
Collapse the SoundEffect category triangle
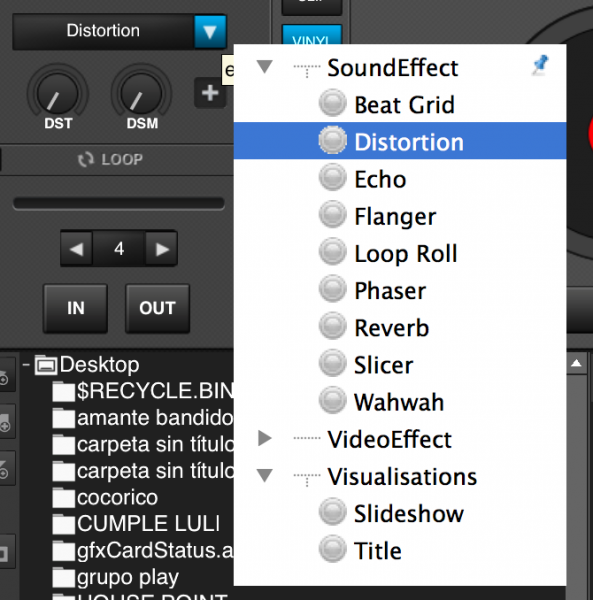point(265,67)
